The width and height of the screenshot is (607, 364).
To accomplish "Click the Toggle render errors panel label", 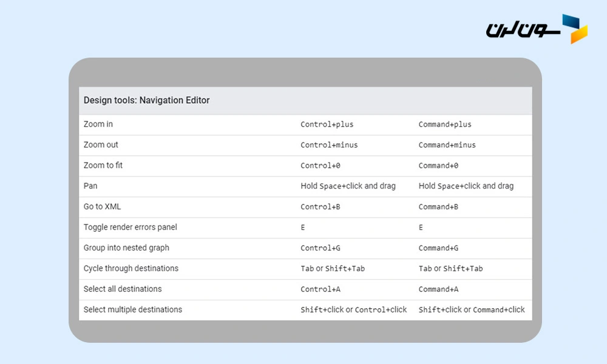I will coord(131,227).
